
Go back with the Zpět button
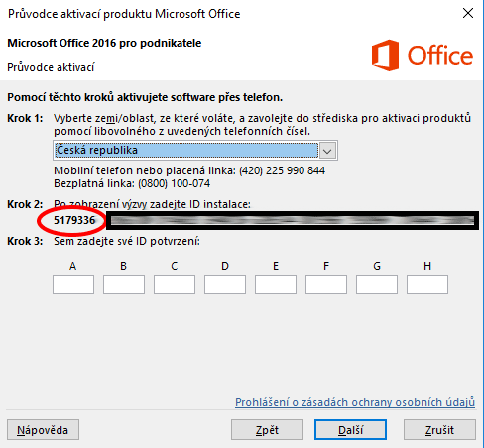267,430
